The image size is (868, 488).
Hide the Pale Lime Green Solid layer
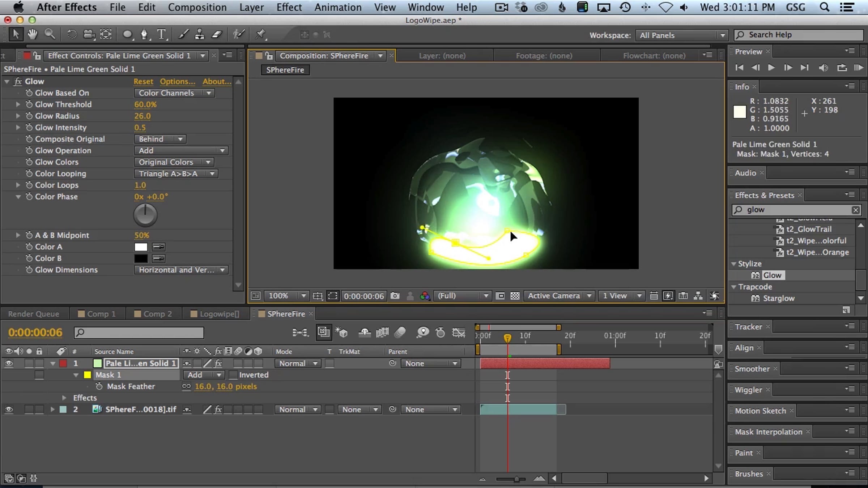9,363
